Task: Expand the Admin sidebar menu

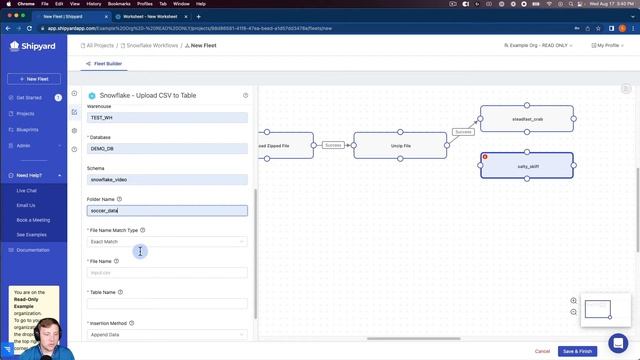Action: [35, 146]
